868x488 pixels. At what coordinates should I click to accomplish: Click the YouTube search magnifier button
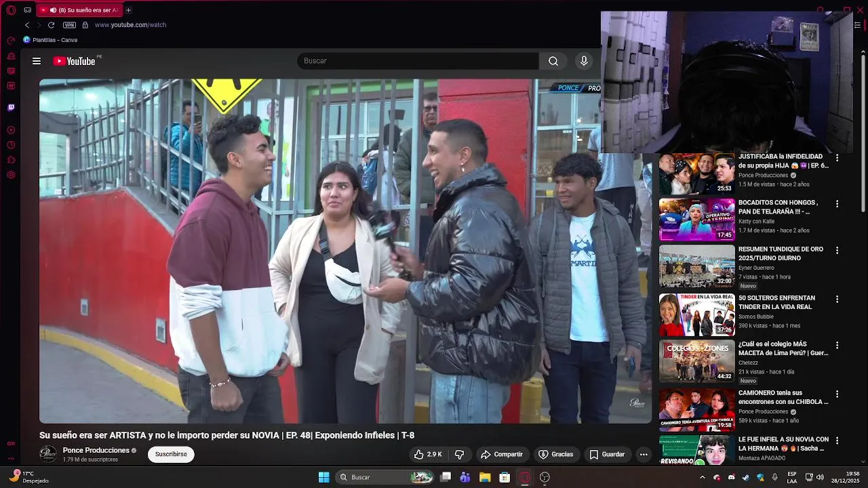pyautogui.click(x=553, y=61)
